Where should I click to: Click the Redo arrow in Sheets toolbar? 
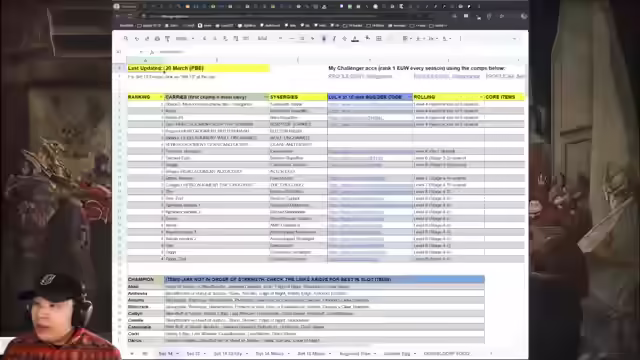(x=147, y=38)
